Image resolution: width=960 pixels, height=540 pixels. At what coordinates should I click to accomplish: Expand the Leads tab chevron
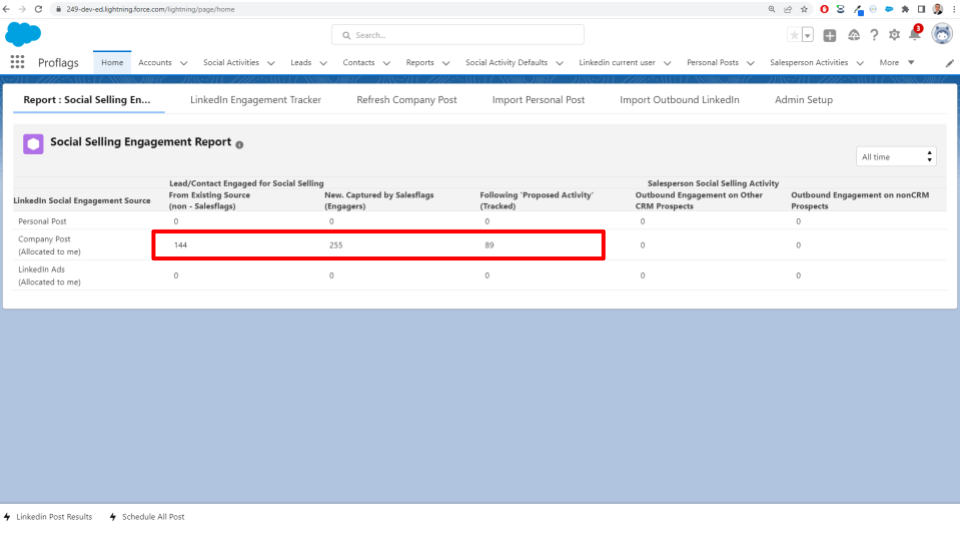tap(323, 63)
